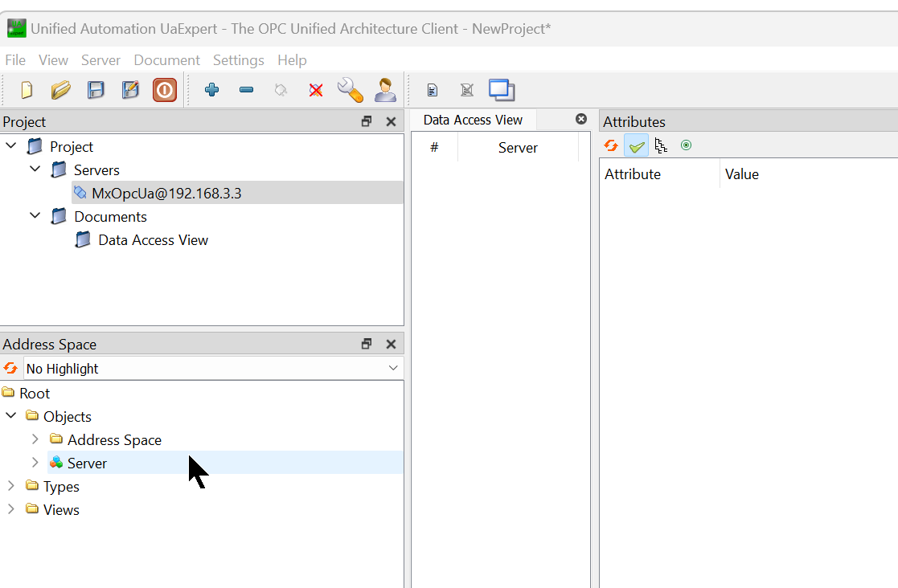Select the Views folder

coord(61,510)
